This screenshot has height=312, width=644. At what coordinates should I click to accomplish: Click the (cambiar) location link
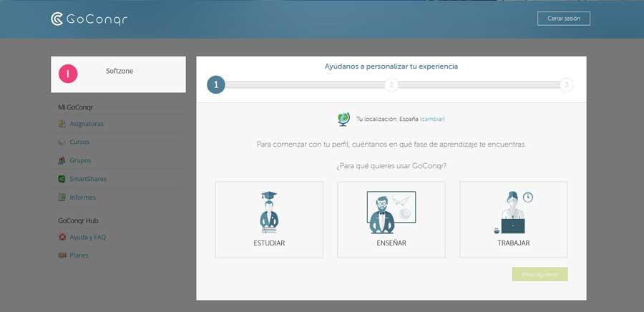(x=432, y=119)
